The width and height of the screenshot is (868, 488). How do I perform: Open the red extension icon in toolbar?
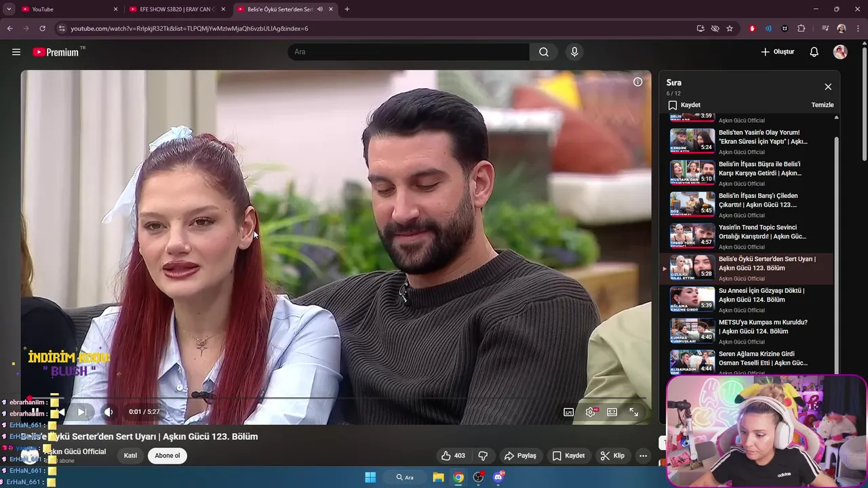(752, 28)
